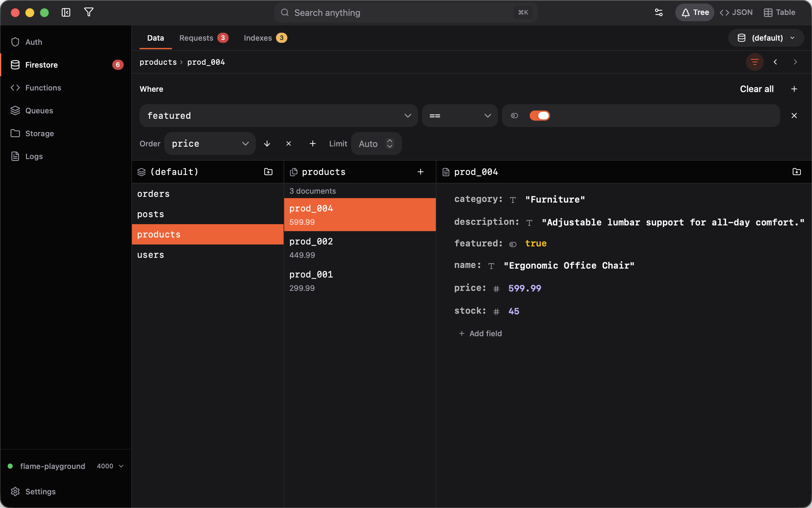Viewport: 812px width, 508px height.
Task: Select the users collection
Action: pos(208,255)
